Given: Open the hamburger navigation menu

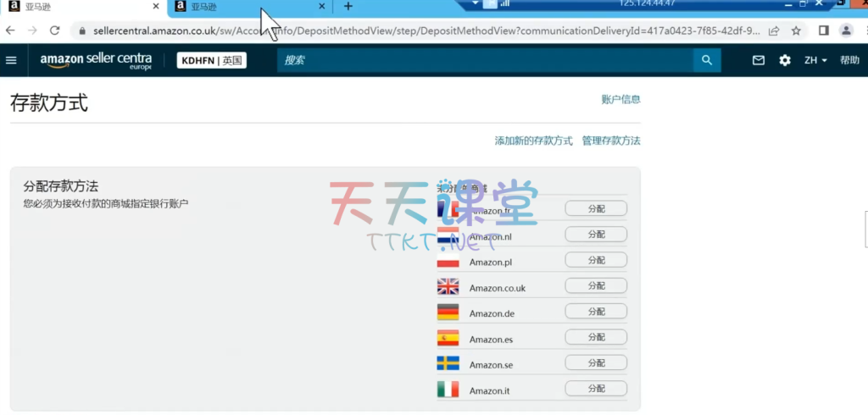Looking at the screenshot, I should pos(11,60).
